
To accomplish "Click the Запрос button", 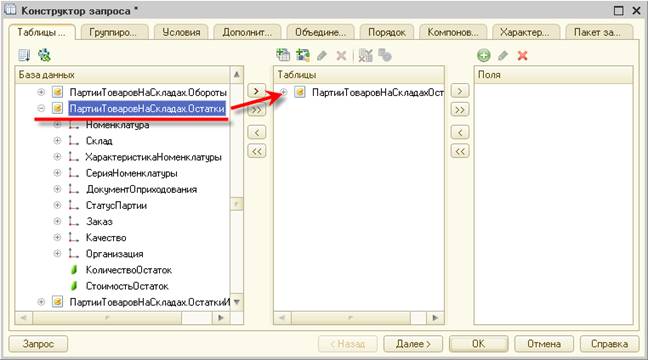I will [x=38, y=343].
